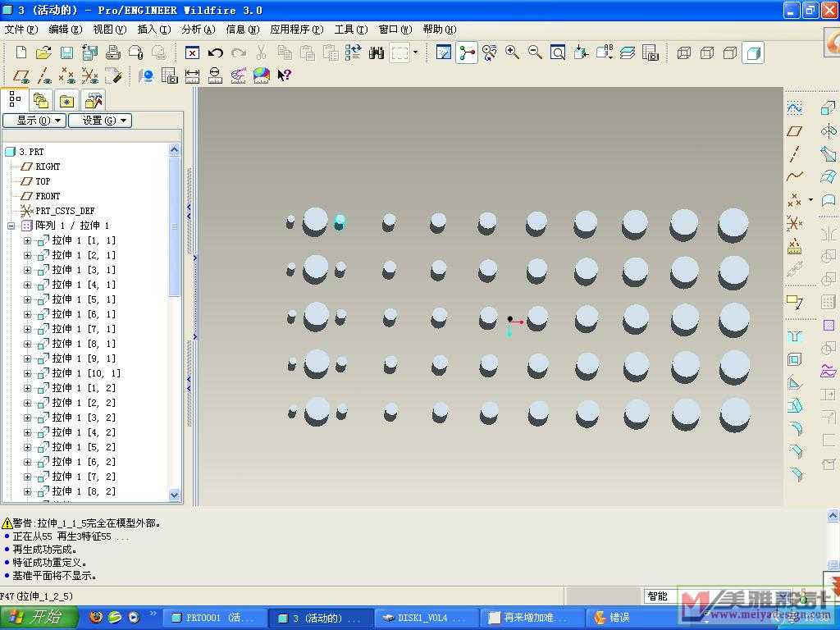Open a file with the folder icon
This screenshot has width=840, height=630.
click(44, 52)
